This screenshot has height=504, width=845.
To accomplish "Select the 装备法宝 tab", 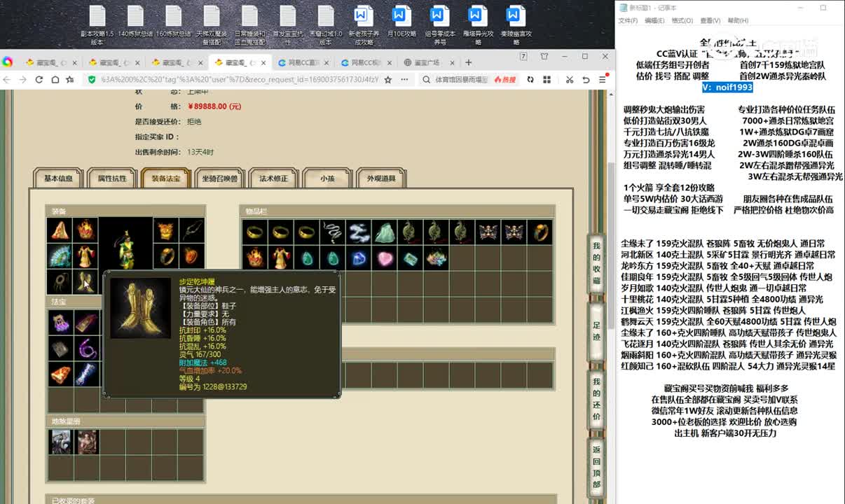I will (x=166, y=178).
